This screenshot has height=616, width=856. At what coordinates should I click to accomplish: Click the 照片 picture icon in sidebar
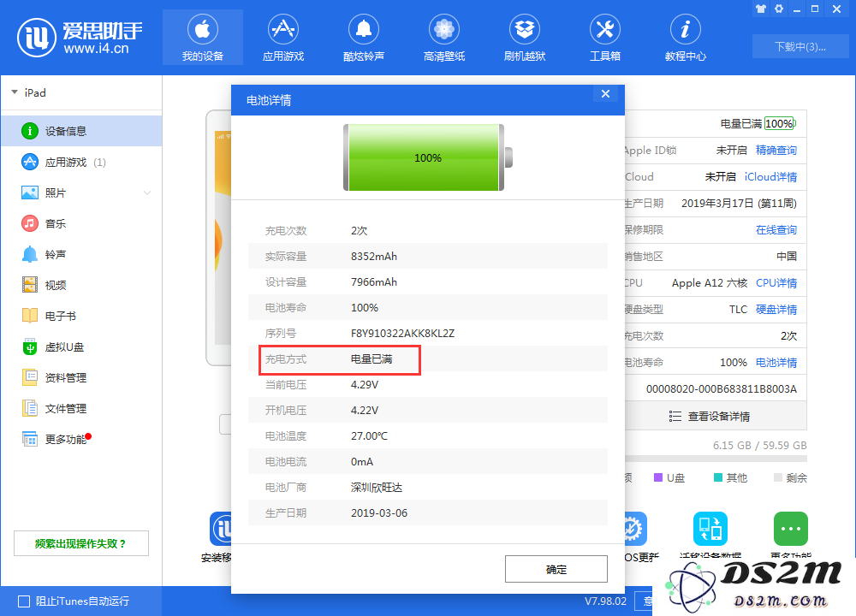coord(29,192)
